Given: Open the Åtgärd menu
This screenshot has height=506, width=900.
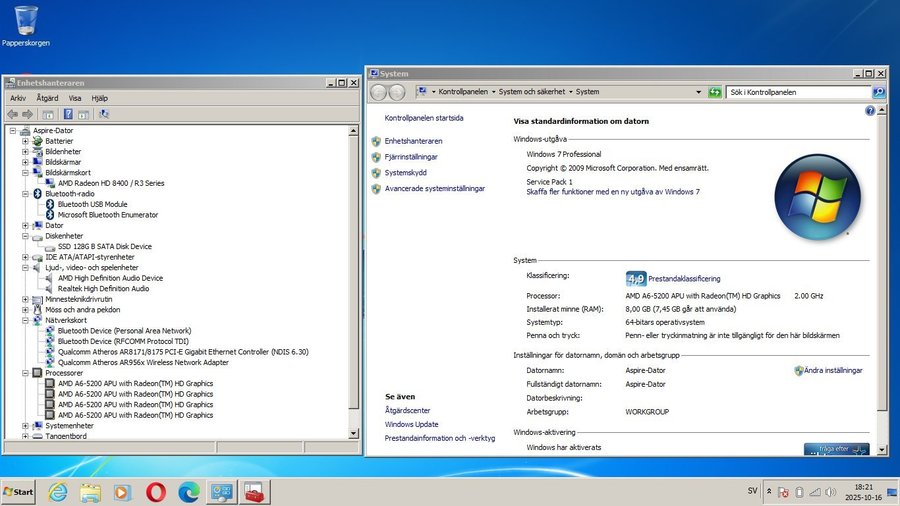Looking at the screenshot, I should coord(47,98).
